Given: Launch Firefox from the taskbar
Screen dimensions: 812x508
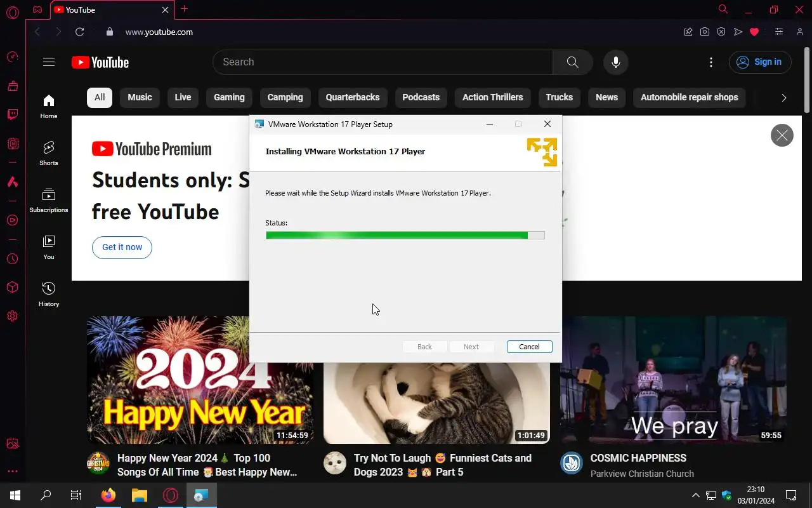Looking at the screenshot, I should pos(108,495).
